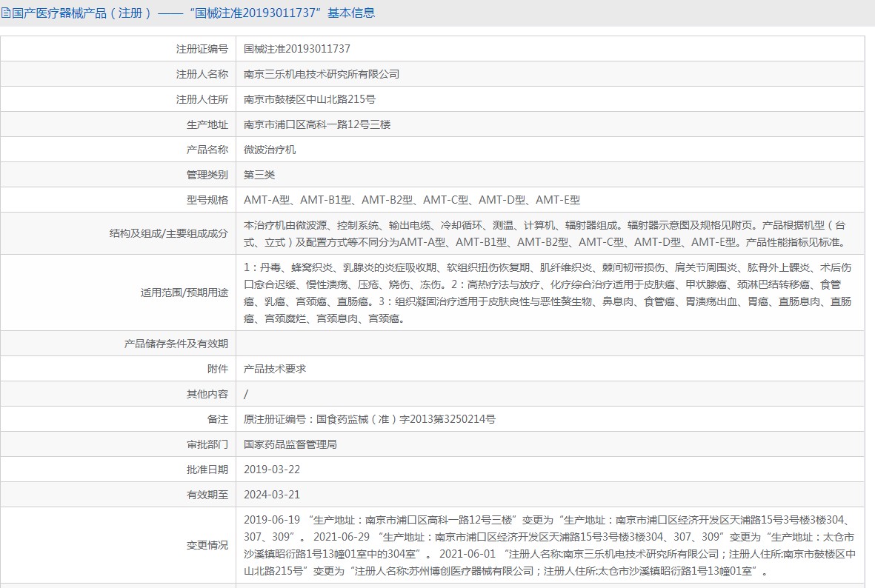The image size is (875, 588).
Task: Click the expiry date "2024-03-21"
Action: (272, 494)
